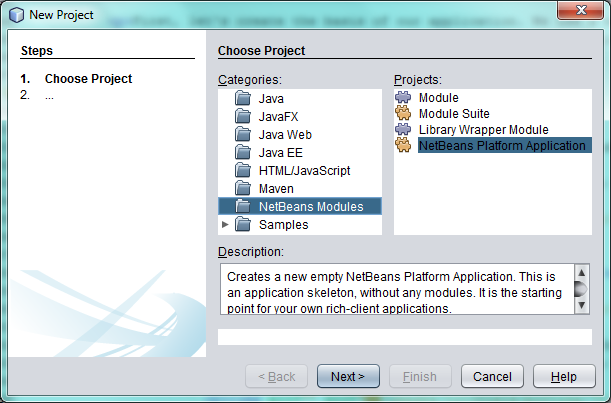The height and width of the screenshot is (403, 611).
Task: Click the New Project window title icon
Action: point(14,15)
